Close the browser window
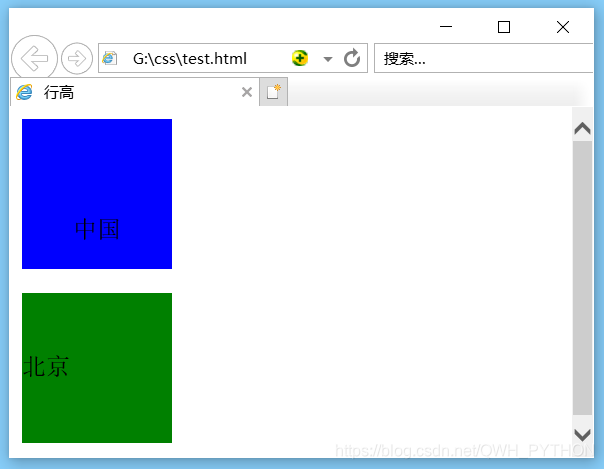The image size is (604, 469). [x=563, y=27]
